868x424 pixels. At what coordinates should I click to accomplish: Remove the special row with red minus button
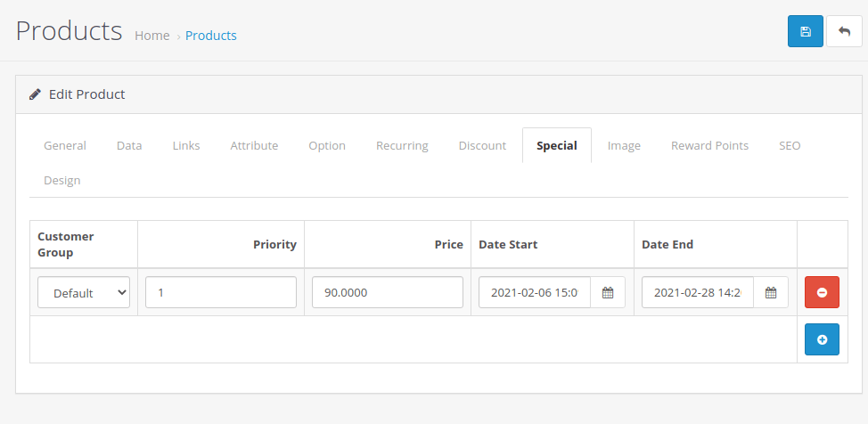click(x=822, y=292)
